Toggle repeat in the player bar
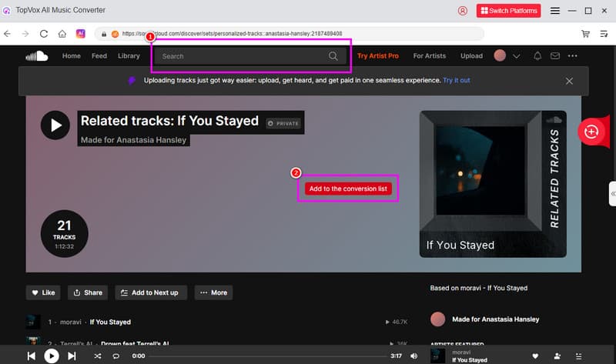Screen dimensions: 616x364 (117, 356)
